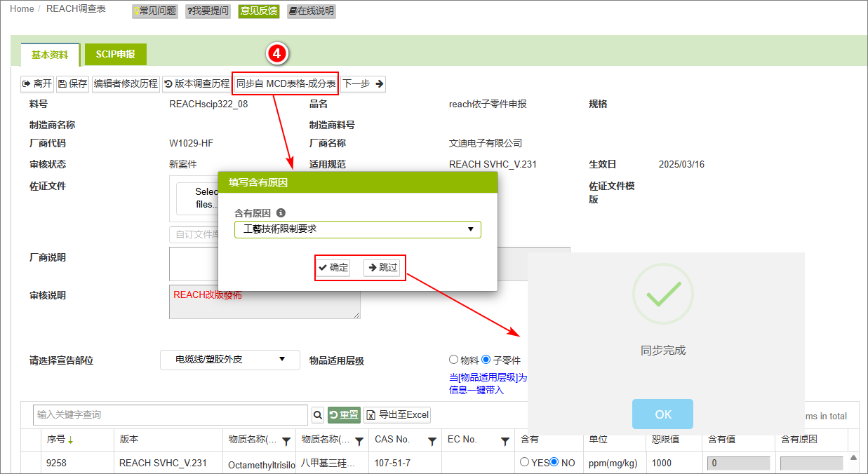Image resolution: width=868 pixels, height=474 pixels.
Task: Open 编辑者修改历程 edit history
Action: pyautogui.click(x=126, y=83)
